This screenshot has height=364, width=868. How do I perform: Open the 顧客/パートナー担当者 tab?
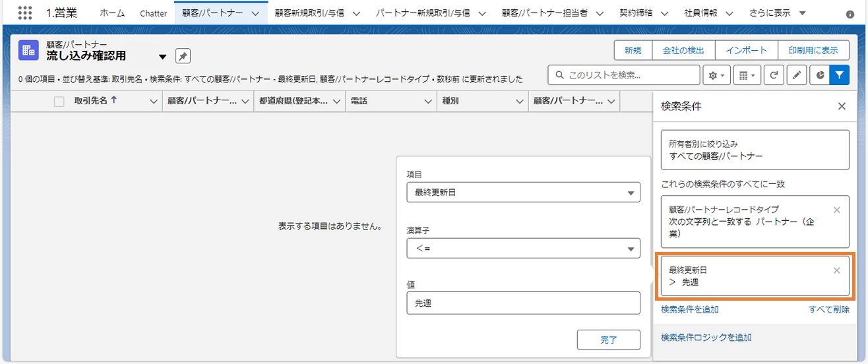point(544,13)
